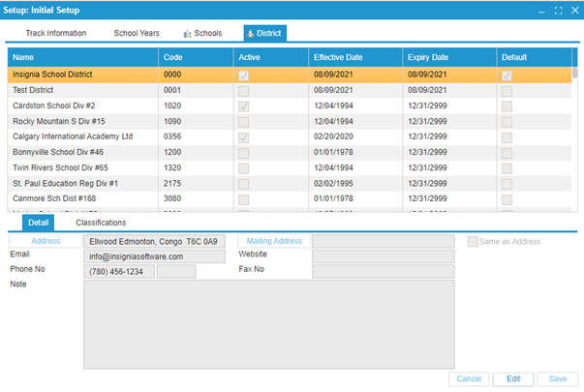Check the Same as Address box
This screenshot has width=584, height=392.
473,240
